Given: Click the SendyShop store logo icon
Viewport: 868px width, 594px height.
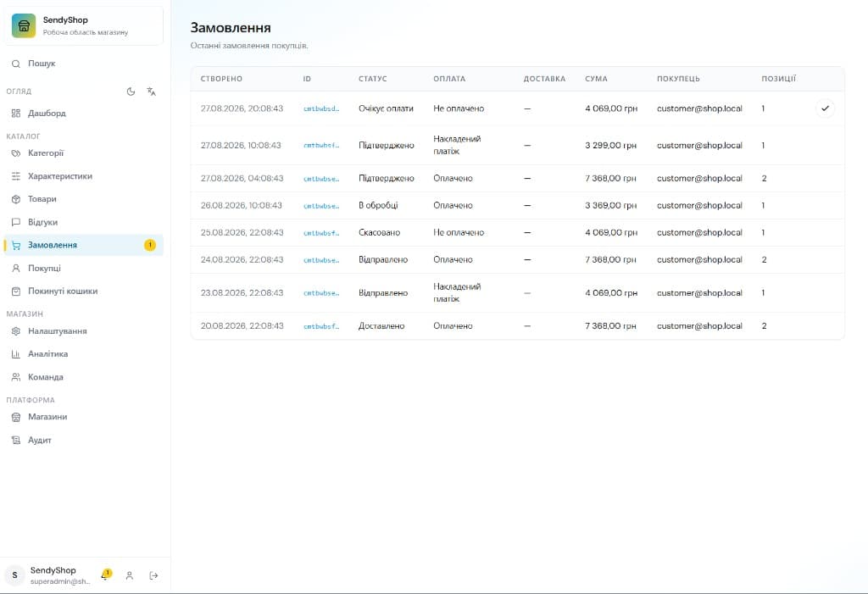Looking at the screenshot, I should [x=24, y=25].
